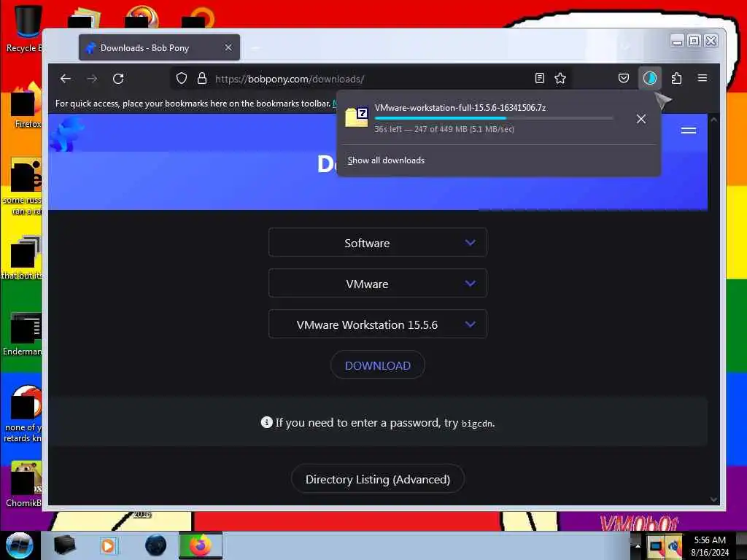This screenshot has height=560, width=747.
Task: Click the Bob Pony blue pony logo
Action: tap(66, 134)
